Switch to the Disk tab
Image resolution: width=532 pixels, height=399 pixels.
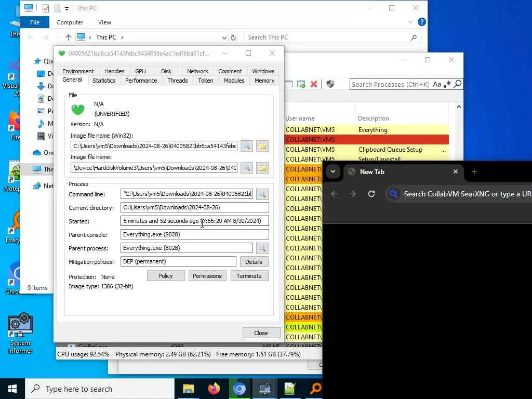tap(166, 71)
